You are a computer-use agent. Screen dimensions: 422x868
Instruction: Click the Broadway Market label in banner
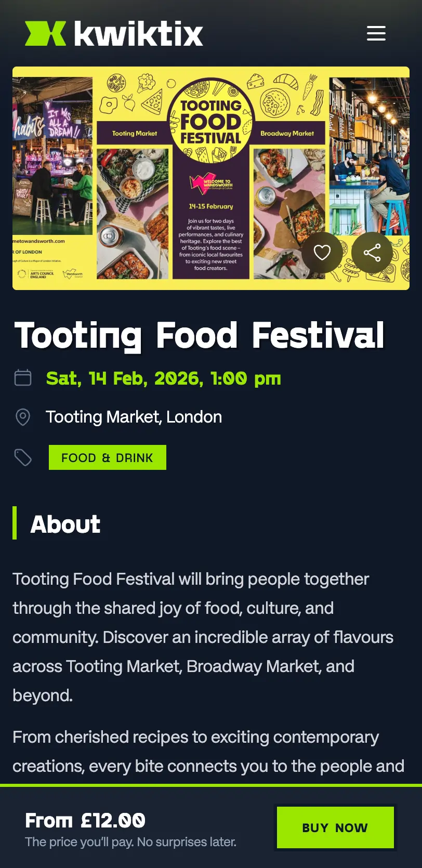point(287,134)
